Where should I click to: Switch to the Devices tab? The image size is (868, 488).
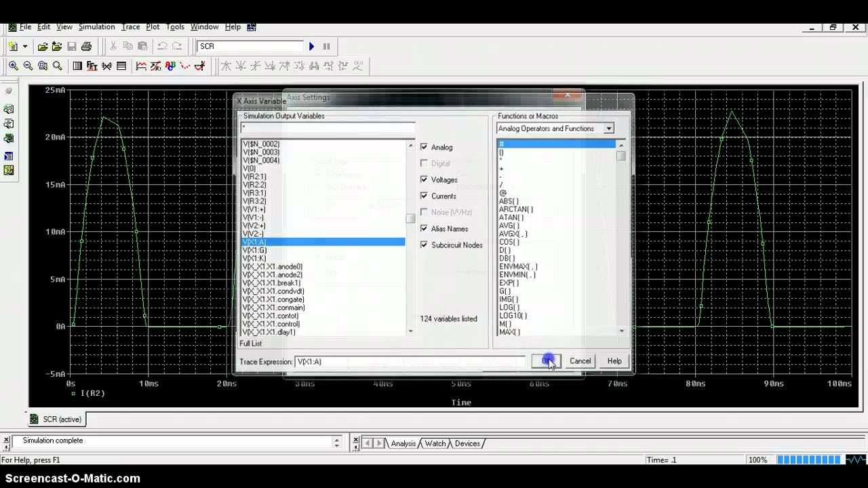[x=467, y=443]
